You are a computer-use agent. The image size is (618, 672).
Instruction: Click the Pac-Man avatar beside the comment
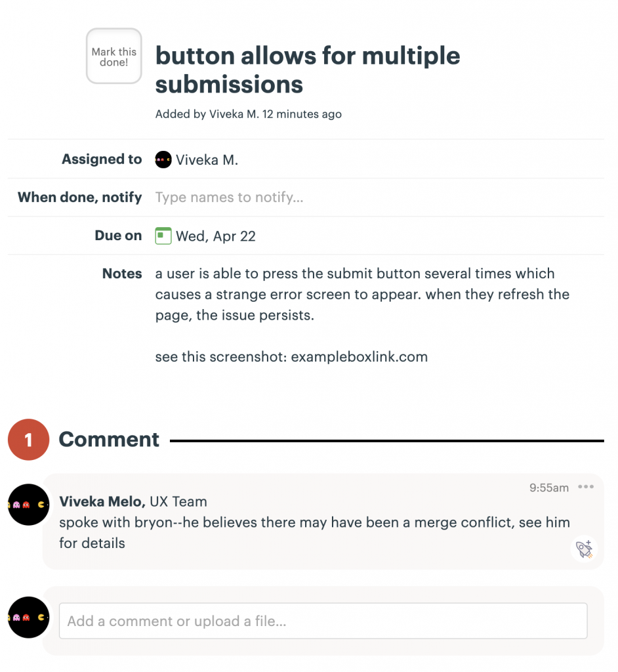pos(28,505)
